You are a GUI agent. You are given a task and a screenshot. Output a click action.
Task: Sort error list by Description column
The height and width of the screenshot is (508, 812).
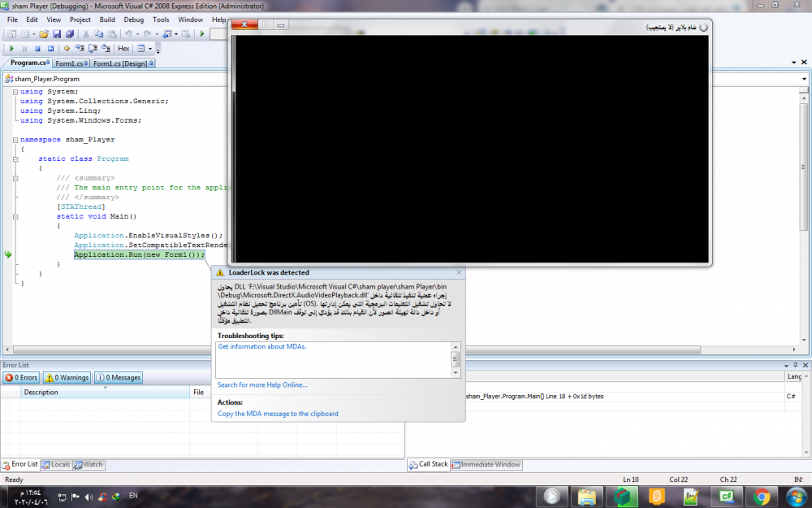pyautogui.click(x=105, y=393)
